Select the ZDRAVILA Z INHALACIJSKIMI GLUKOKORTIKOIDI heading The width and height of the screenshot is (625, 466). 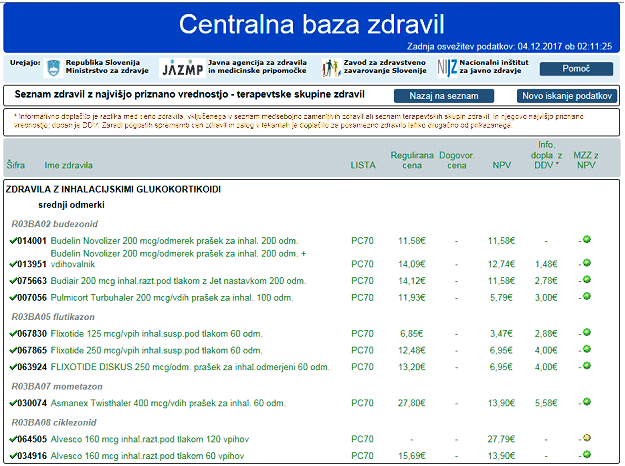click(113, 189)
